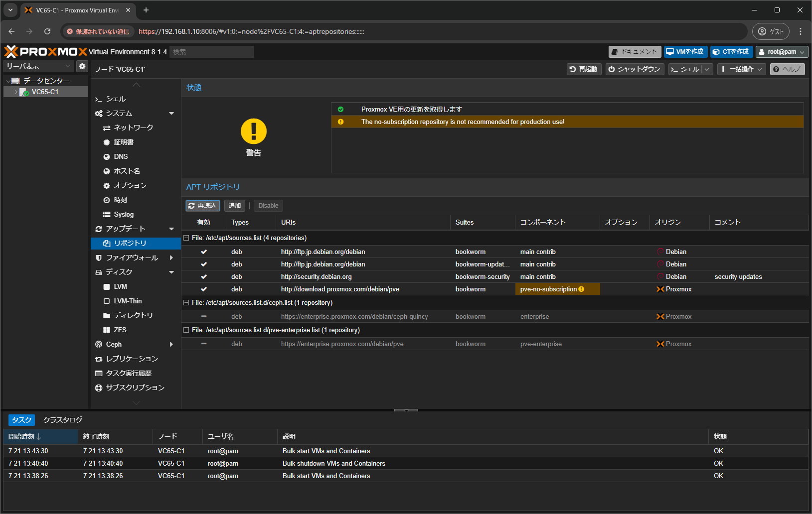Select pve-enterprise row disabled mark

[x=204, y=344]
